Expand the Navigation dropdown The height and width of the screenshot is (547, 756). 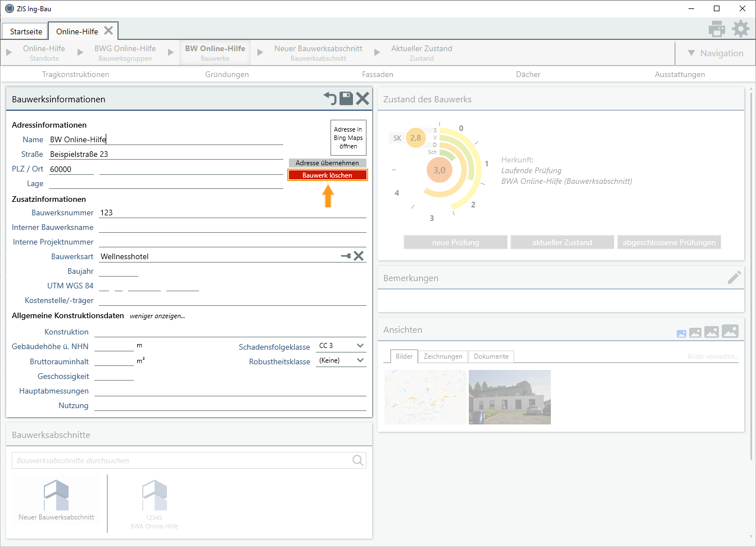click(x=716, y=53)
